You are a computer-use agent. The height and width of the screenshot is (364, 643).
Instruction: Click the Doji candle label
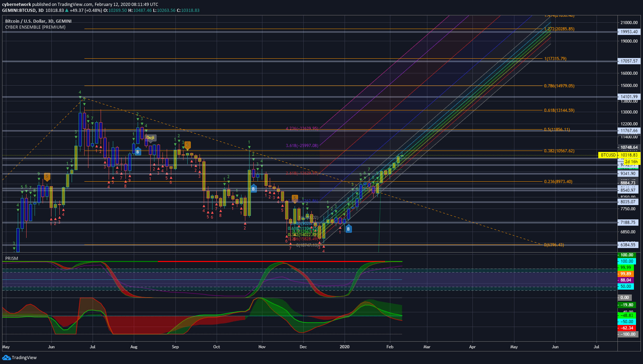[151, 138]
